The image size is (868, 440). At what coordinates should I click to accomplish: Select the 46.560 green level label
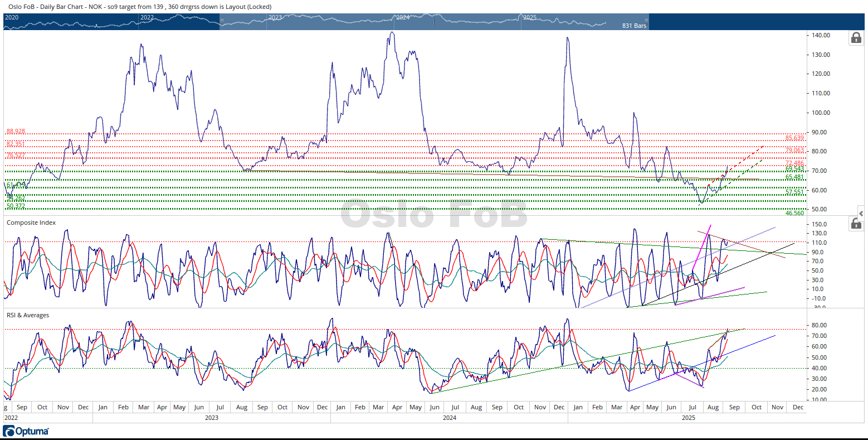(x=794, y=213)
